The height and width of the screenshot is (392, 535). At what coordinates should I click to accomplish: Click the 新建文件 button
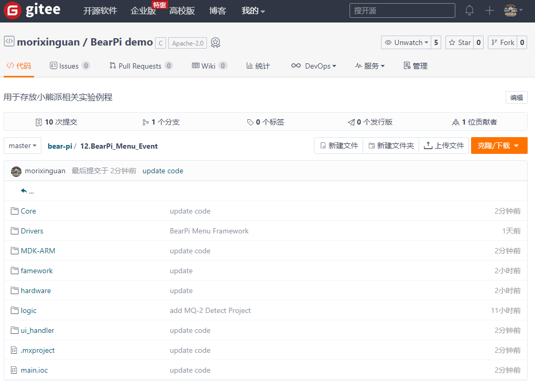click(x=339, y=146)
